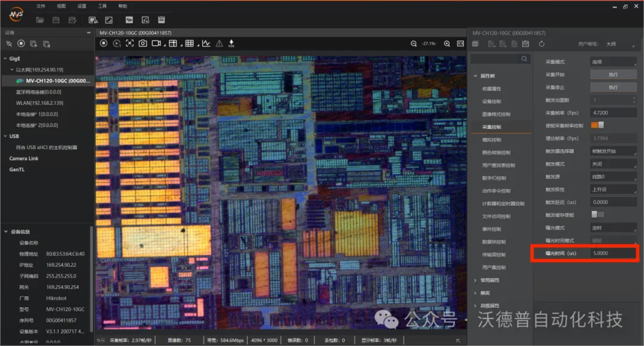Click the crosshair focus icon in the preview toolbar
The width and height of the screenshot is (644, 346).
click(129, 44)
